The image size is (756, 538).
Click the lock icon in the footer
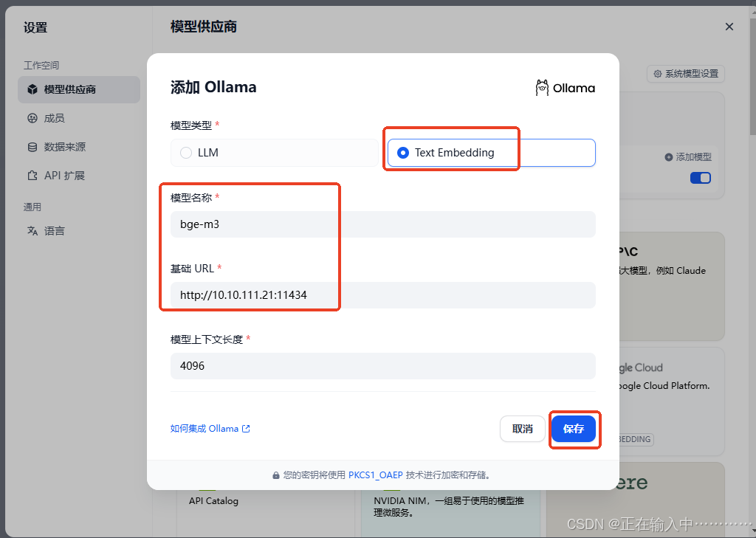276,475
